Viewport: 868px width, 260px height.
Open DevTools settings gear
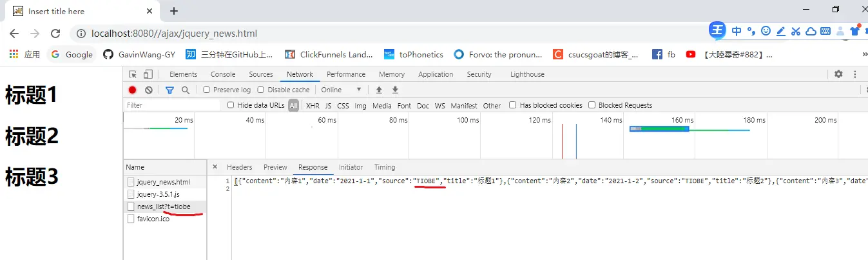point(838,74)
